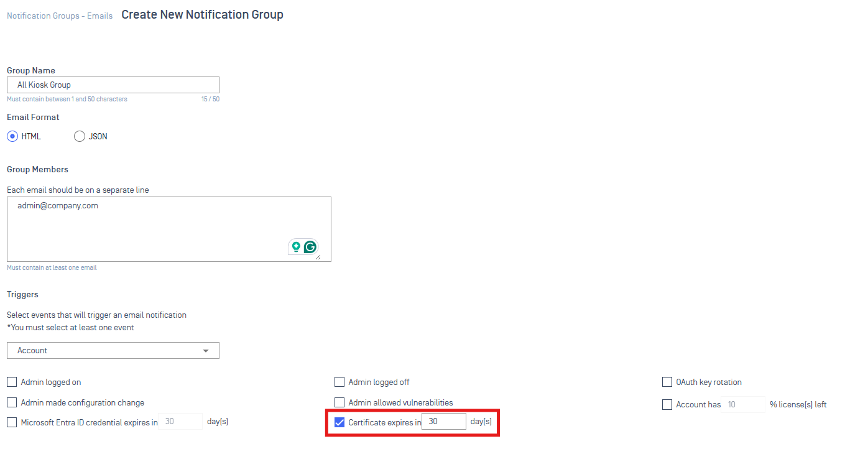The width and height of the screenshot is (868, 454).
Task: Check Admin made configuration change
Action: (12, 402)
